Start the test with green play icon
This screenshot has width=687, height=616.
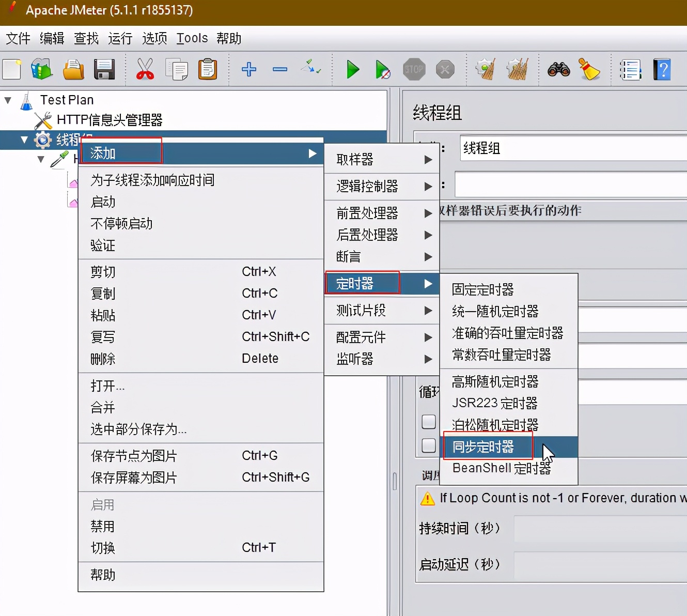click(x=353, y=69)
